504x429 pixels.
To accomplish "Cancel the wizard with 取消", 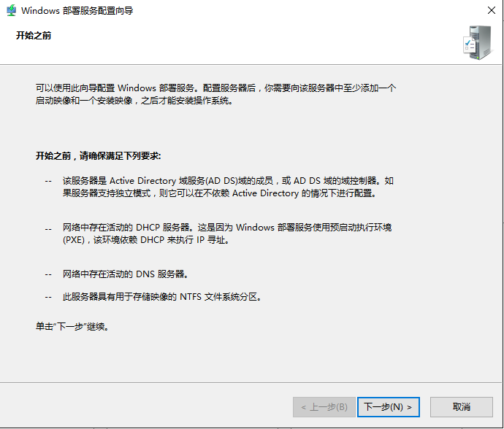I will (x=461, y=407).
